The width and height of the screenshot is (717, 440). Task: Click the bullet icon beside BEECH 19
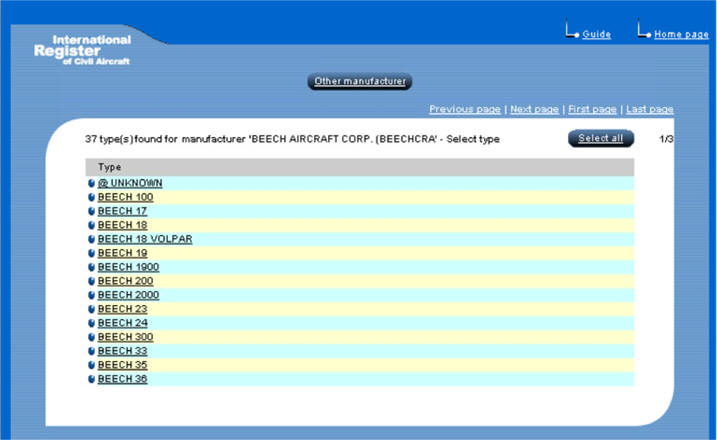point(91,253)
